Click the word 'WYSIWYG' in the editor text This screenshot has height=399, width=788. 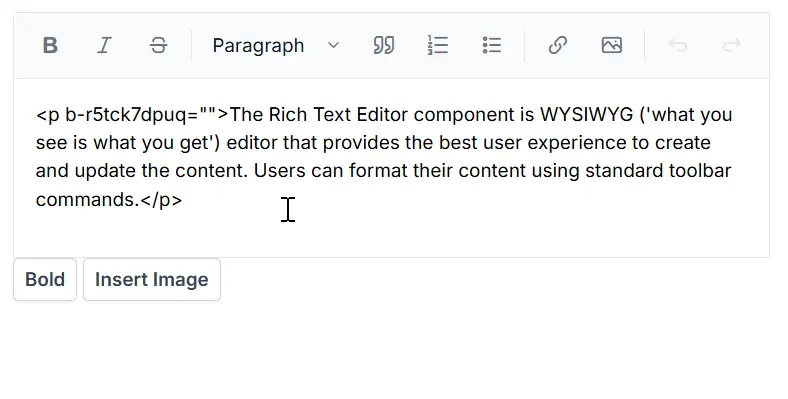[586, 115]
